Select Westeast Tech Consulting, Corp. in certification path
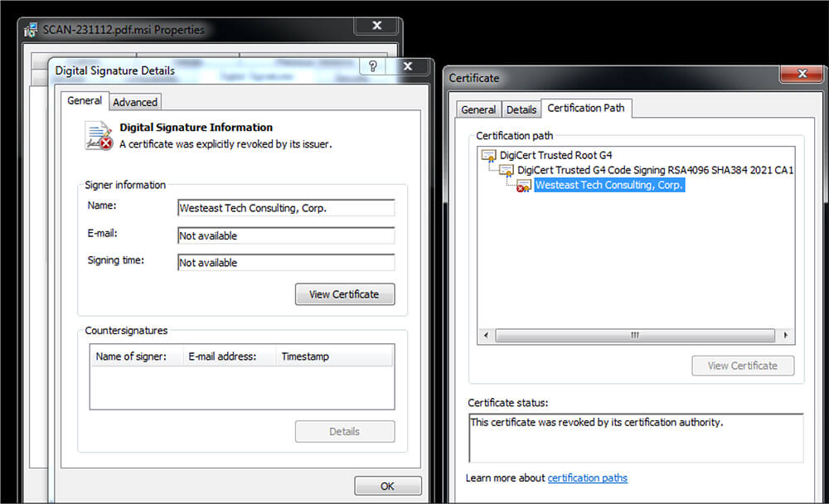 coord(609,185)
